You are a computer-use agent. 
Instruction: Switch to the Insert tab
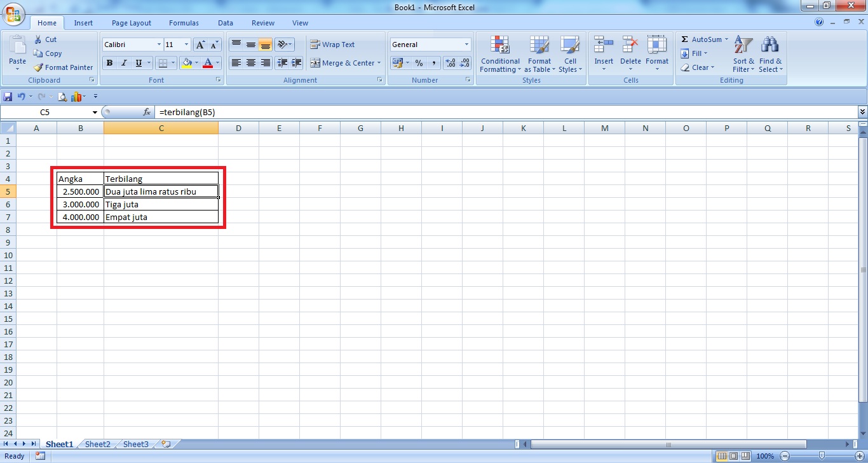(x=83, y=23)
